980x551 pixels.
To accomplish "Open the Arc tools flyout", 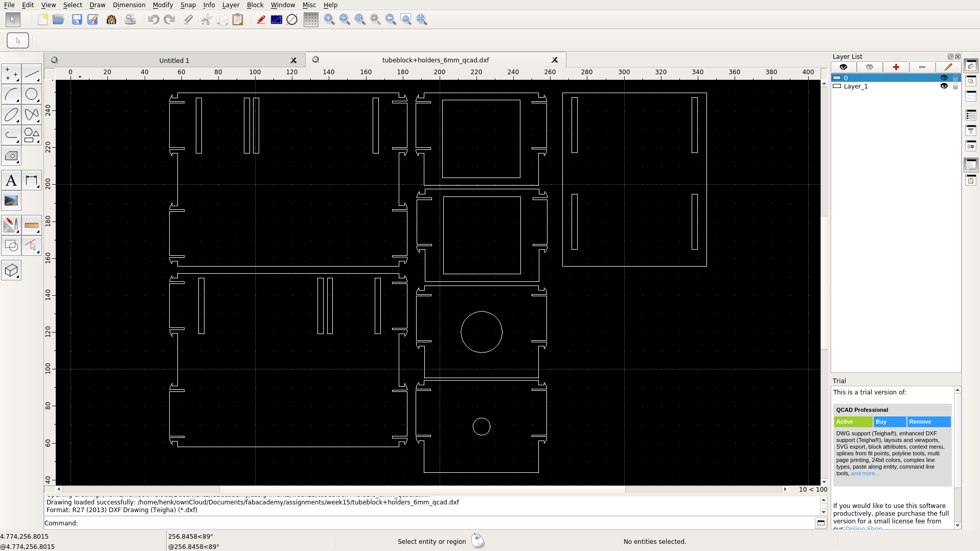I will pyautogui.click(x=11, y=94).
